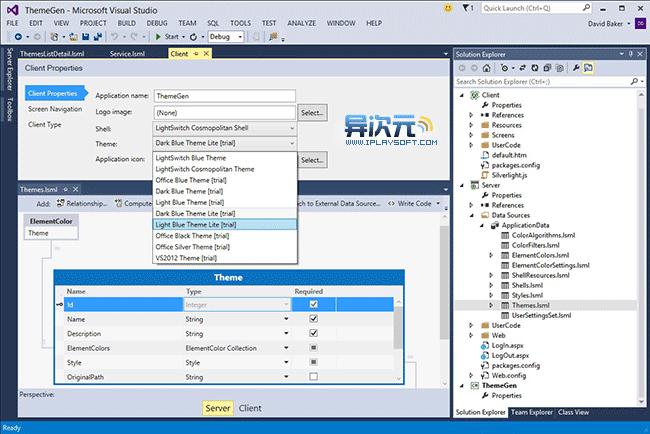The image size is (650, 434).
Task: Toggle Required checkbox for the Description field
Action: 313,333
